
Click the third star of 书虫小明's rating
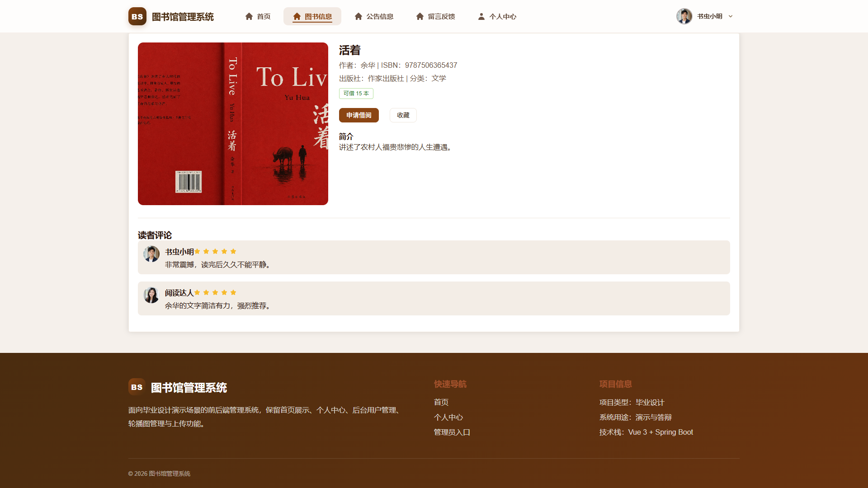[x=215, y=251]
